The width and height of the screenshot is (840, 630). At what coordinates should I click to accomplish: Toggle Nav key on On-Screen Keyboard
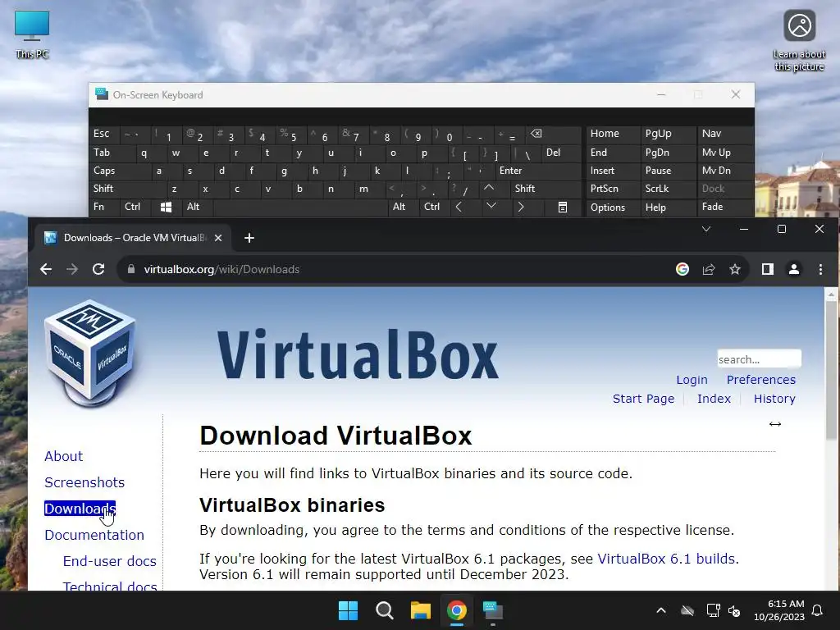click(724, 134)
